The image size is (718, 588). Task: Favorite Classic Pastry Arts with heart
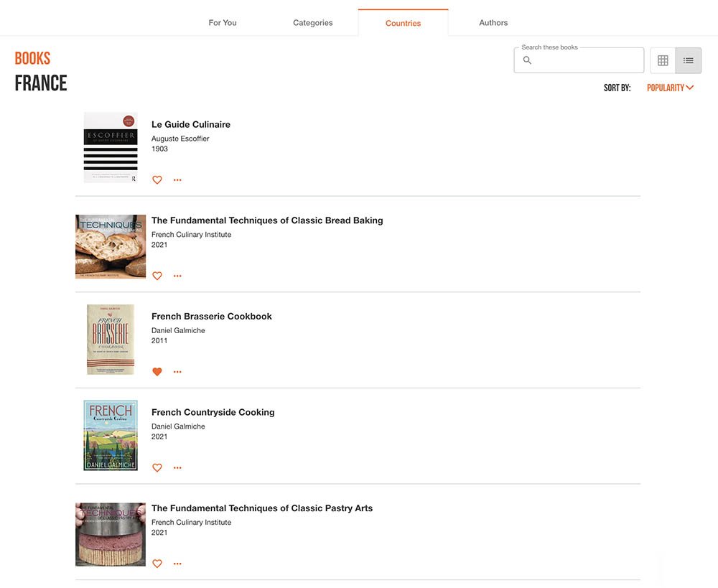(x=157, y=564)
